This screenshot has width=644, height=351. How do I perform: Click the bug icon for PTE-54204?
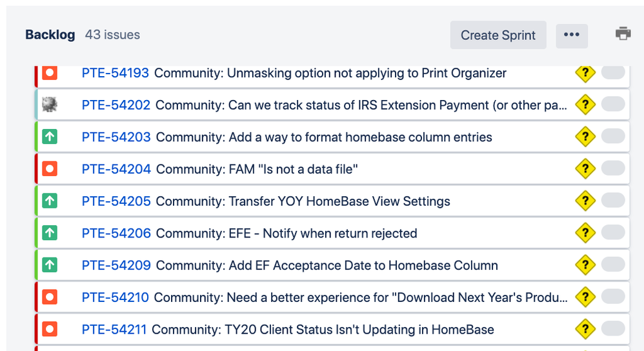(x=50, y=169)
